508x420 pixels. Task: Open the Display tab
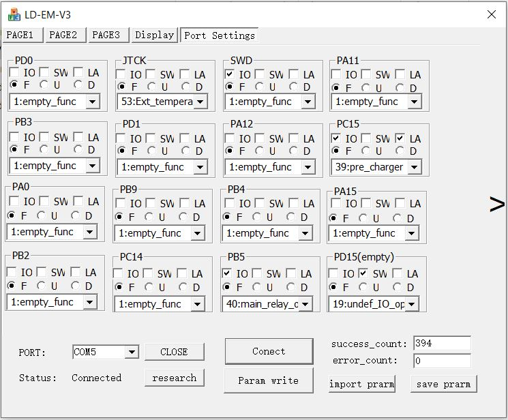click(x=154, y=35)
